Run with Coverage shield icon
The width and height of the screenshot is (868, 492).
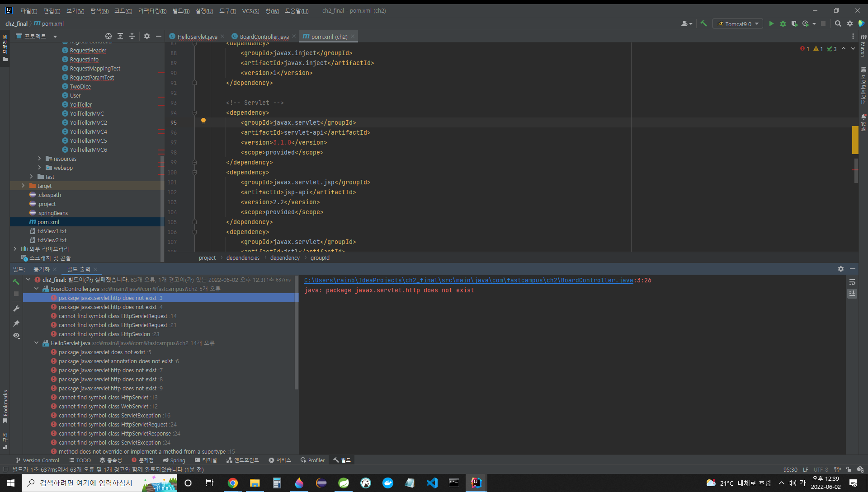click(x=794, y=24)
